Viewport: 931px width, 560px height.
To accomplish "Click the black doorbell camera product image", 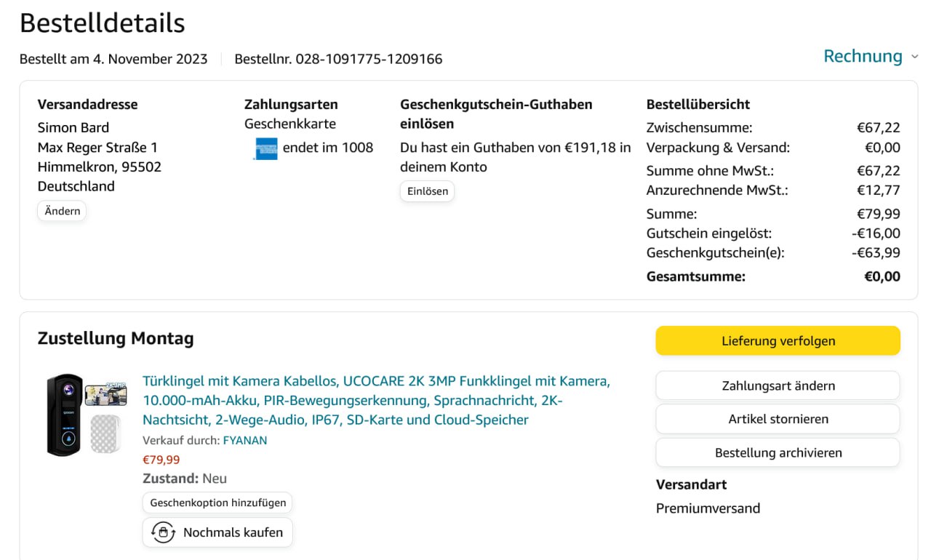I will pyautogui.click(x=64, y=415).
